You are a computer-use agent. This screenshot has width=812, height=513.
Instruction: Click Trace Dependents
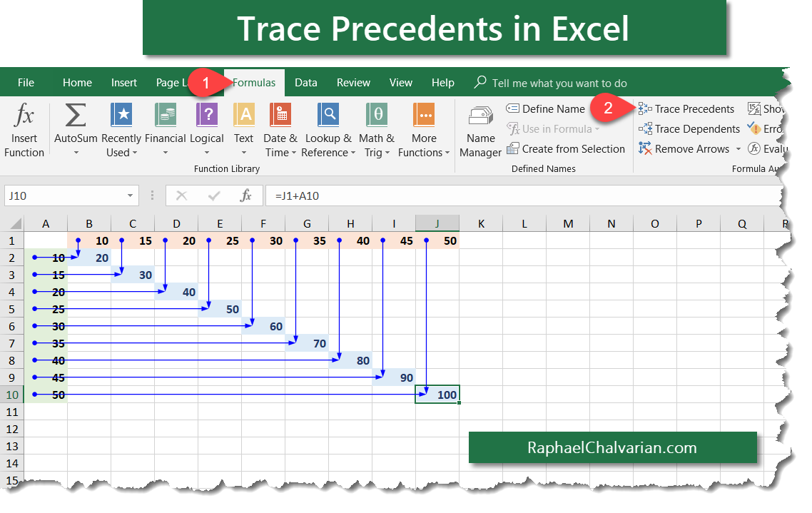click(689, 129)
